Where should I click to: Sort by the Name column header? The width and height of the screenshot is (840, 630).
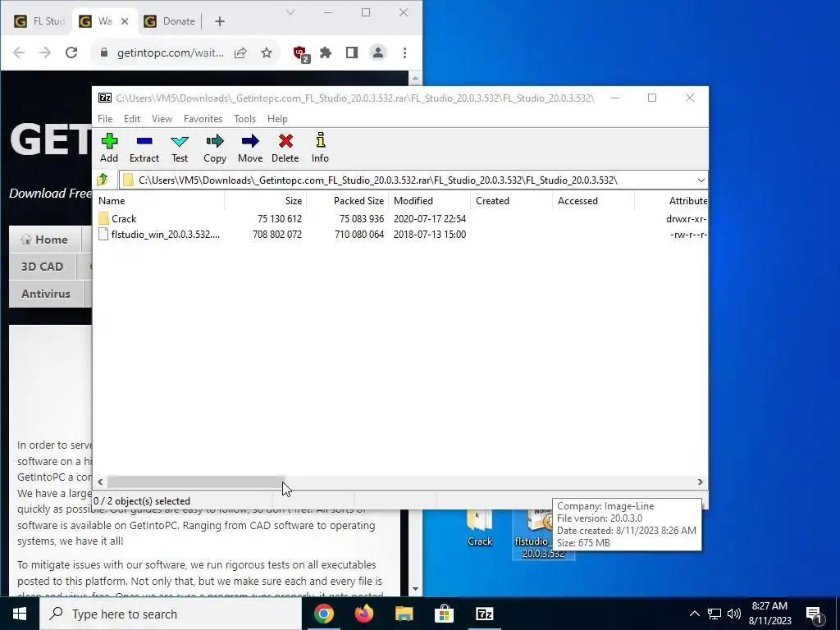(x=160, y=201)
